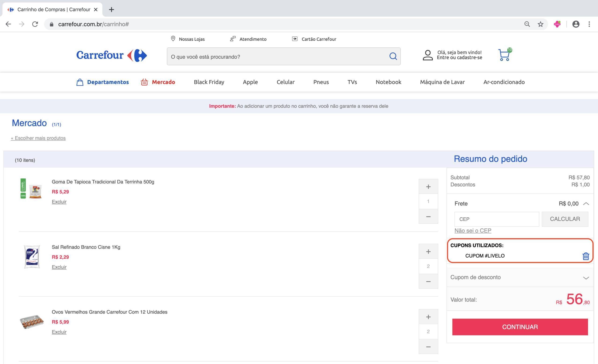
Task: Click the address bar URL
Action: 93,24
